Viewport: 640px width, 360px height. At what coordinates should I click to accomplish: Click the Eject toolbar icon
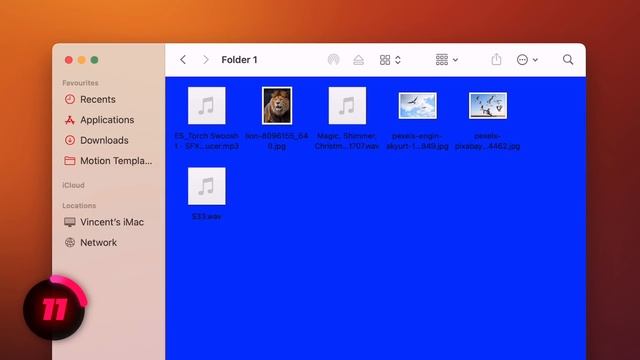click(x=358, y=60)
